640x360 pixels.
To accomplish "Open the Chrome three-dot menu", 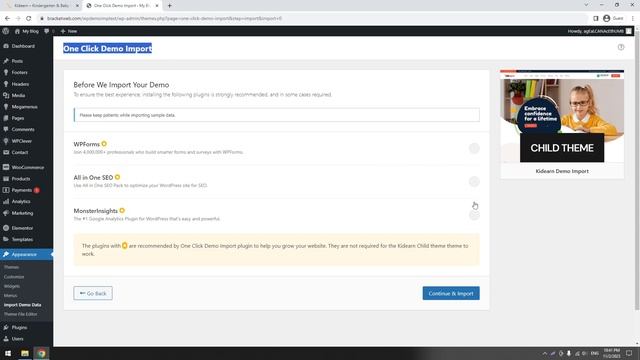I will point(633,18).
